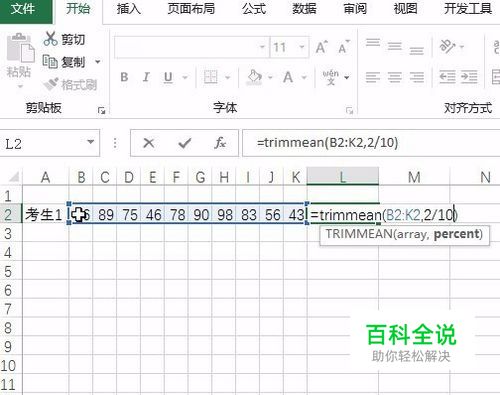The image size is (500, 395).
Task: Apply middle vertical align
Action: point(395,47)
